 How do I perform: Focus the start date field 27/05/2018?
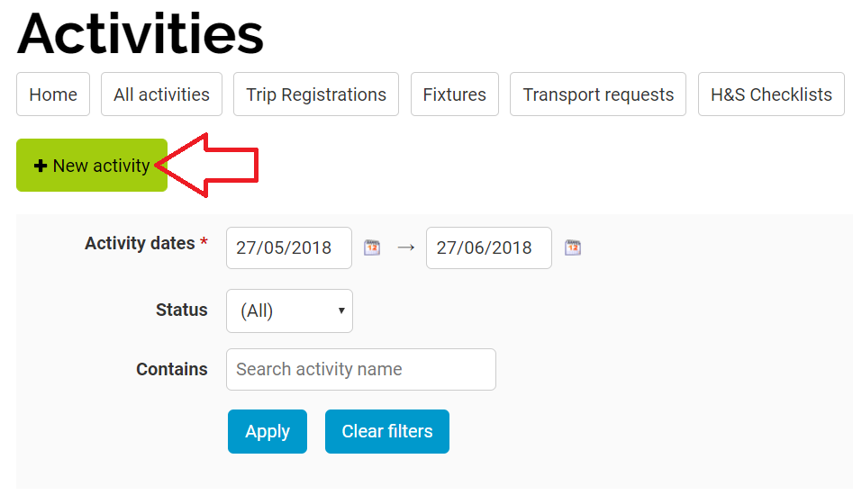coord(289,247)
